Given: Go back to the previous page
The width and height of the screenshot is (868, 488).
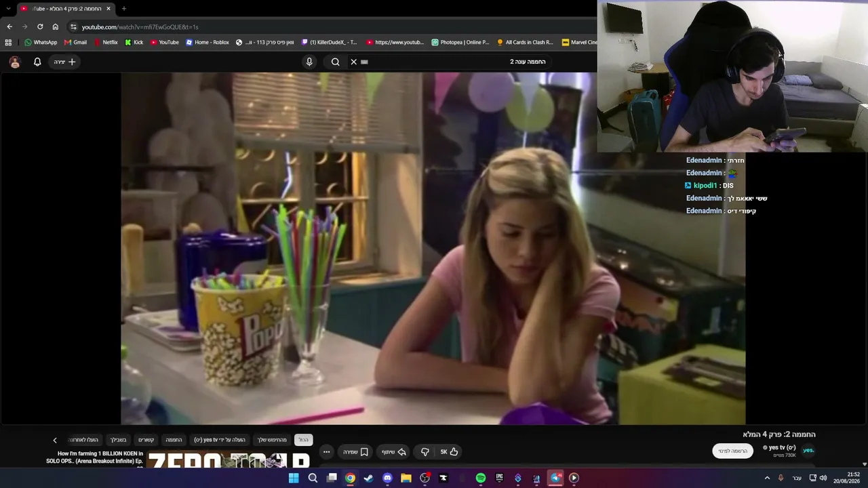Looking at the screenshot, I should pyautogui.click(x=9, y=26).
